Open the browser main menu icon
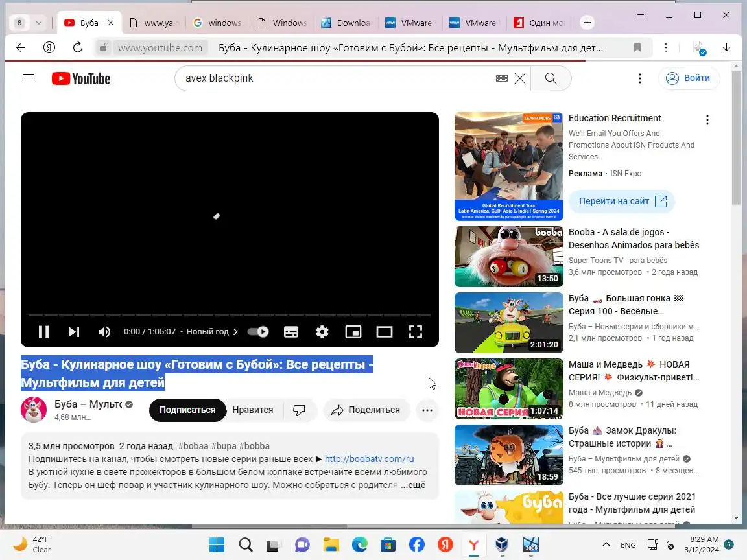747x560 pixels. pyautogui.click(x=640, y=15)
